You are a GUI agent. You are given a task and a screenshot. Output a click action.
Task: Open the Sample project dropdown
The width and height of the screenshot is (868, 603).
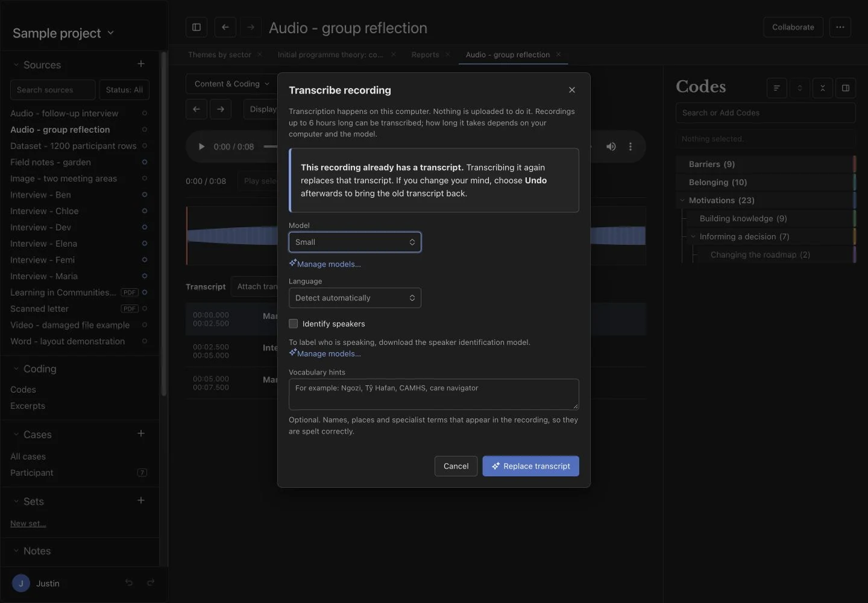coord(63,33)
